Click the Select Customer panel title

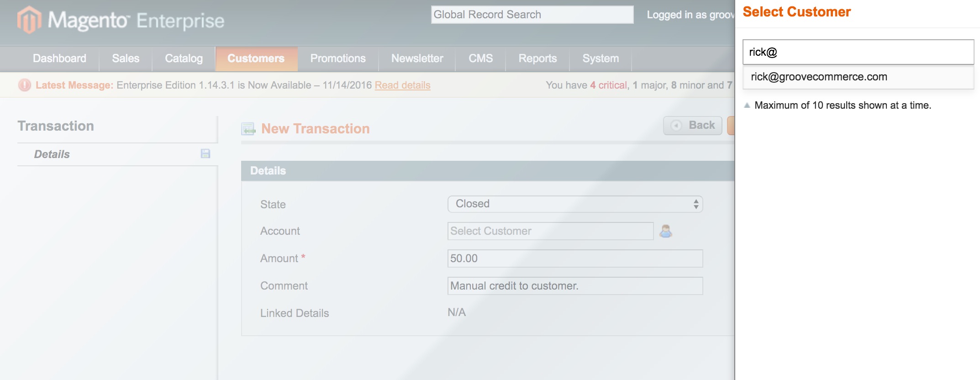coord(797,12)
